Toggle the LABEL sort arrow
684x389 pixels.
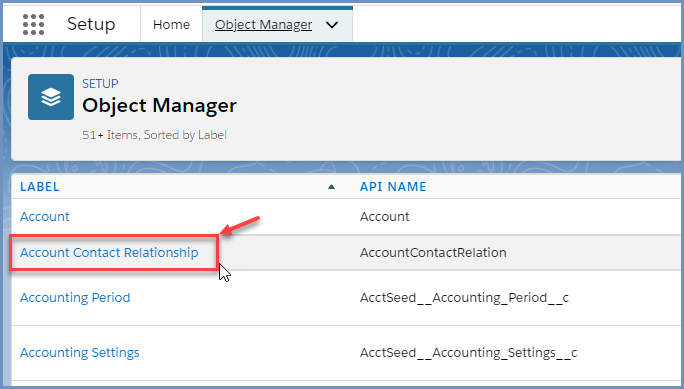tap(331, 187)
